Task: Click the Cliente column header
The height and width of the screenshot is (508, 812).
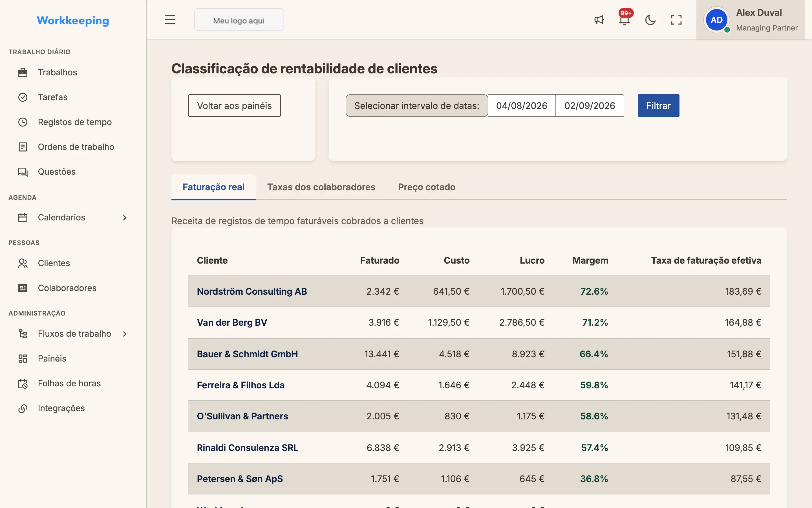Action: pyautogui.click(x=212, y=260)
